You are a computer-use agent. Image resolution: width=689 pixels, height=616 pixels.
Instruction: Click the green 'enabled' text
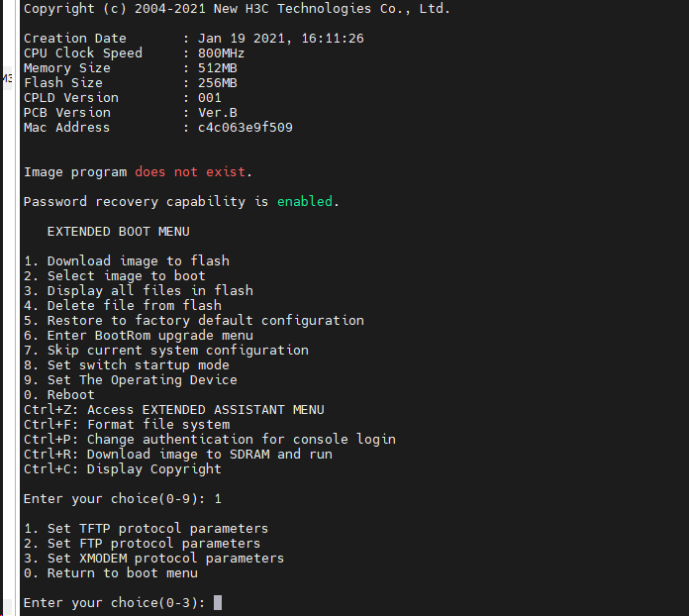pyautogui.click(x=304, y=201)
